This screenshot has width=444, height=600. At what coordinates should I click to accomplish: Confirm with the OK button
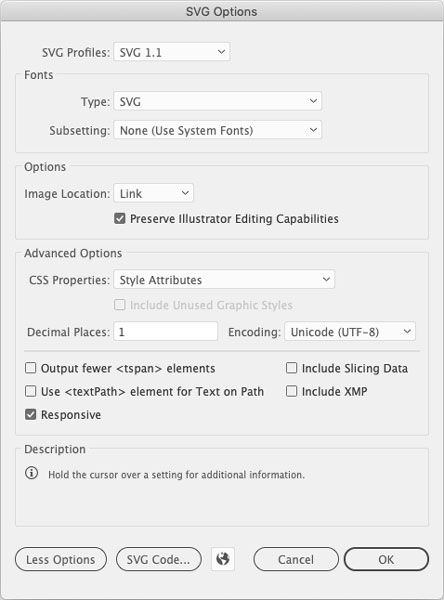(x=386, y=559)
